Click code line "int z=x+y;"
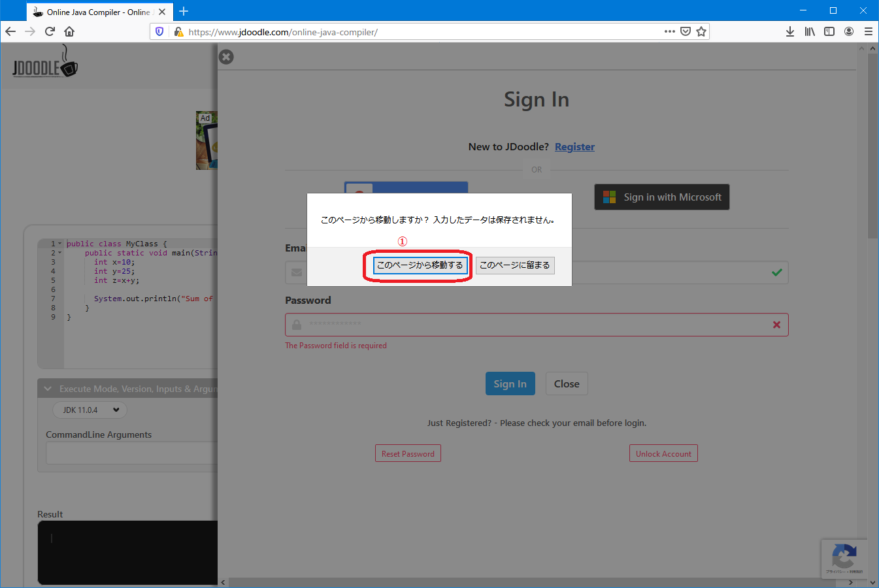Viewport: 879px width, 588px height. pyautogui.click(x=116, y=280)
